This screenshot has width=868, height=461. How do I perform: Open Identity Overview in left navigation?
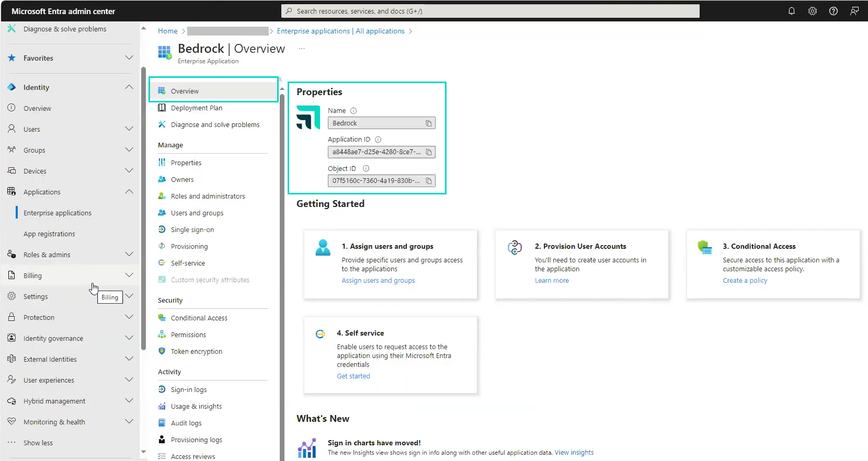[37, 108]
